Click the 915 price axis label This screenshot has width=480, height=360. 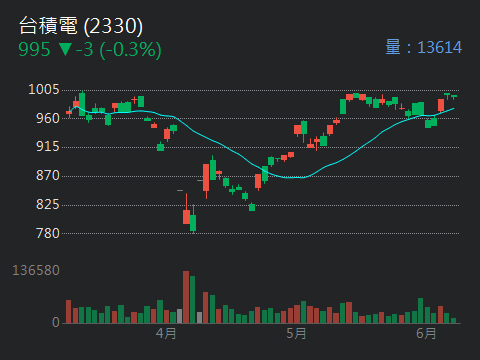pyautogui.click(x=48, y=147)
